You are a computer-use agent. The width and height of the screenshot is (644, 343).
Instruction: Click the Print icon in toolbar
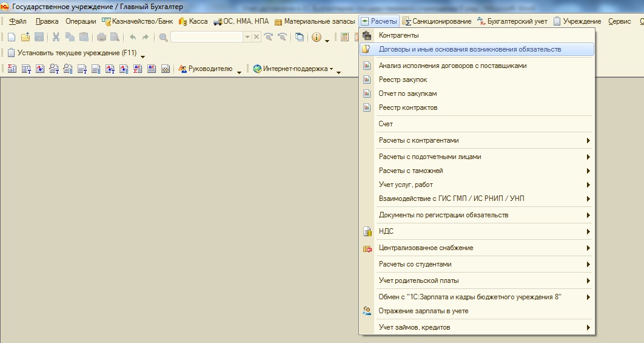point(101,37)
